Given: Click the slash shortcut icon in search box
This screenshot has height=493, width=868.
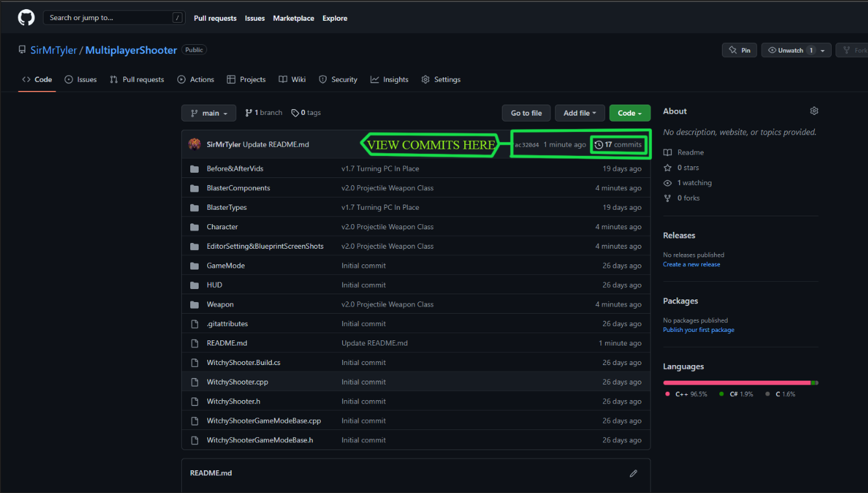Looking at the screenshot, I should (178, 18).
